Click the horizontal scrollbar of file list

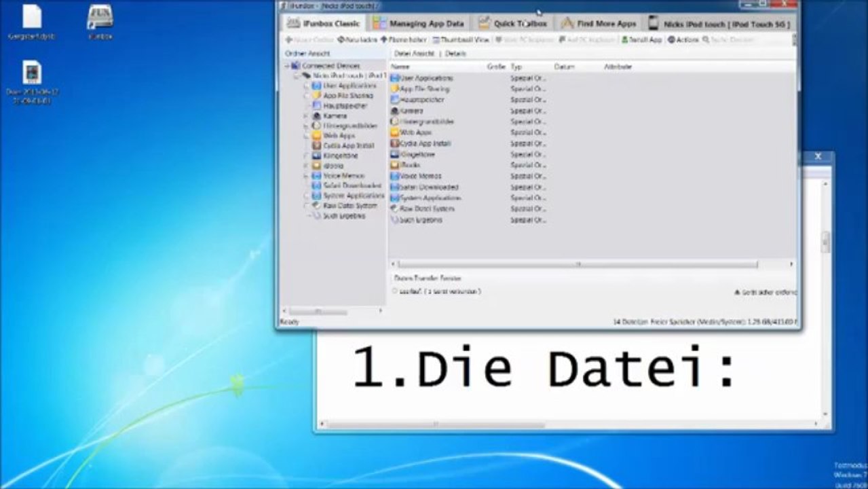coord(577,264)
